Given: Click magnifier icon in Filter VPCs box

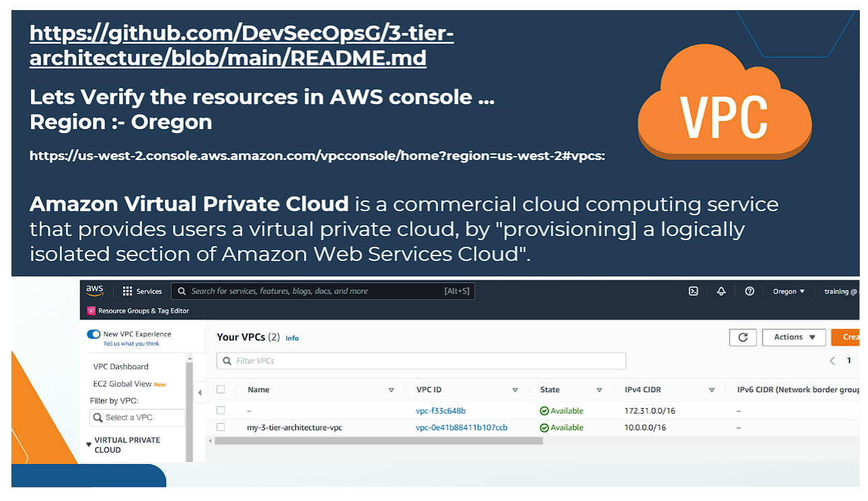Looking at the screenshot, I should [x=227, y=361].
